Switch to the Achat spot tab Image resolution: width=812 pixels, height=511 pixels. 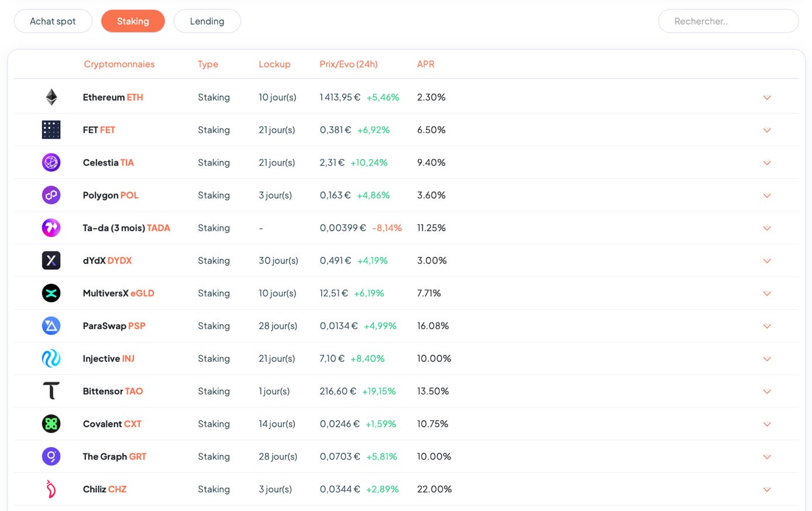[x=53, y=21]
